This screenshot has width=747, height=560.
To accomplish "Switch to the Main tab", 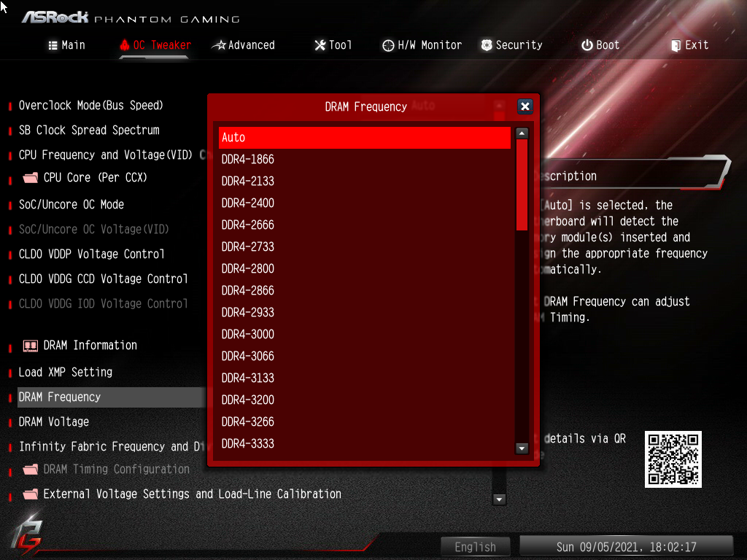I will 66,45.
